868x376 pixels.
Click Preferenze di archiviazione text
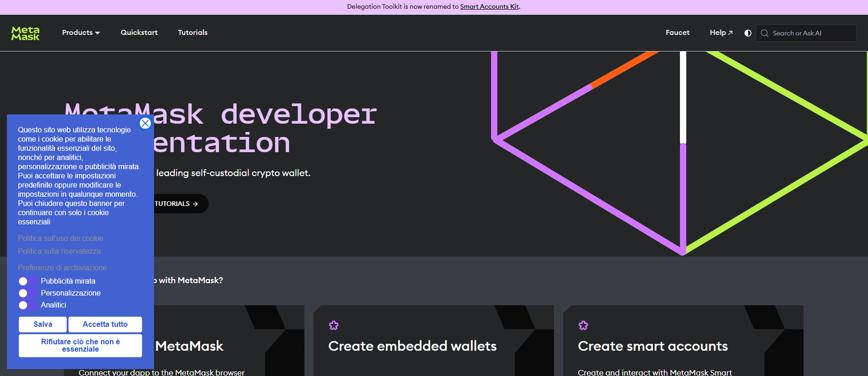tap(63, 268)
